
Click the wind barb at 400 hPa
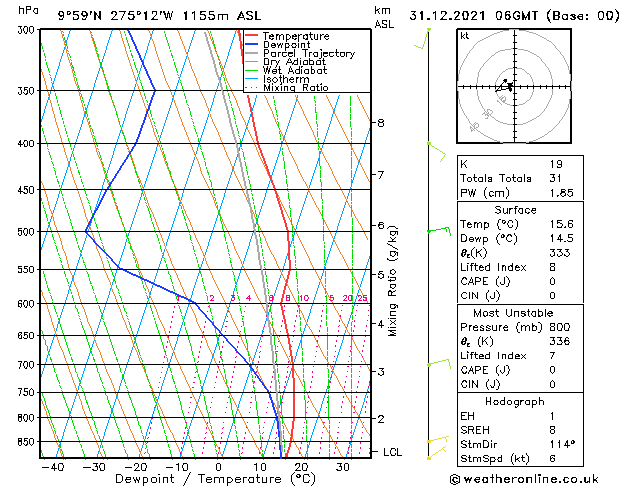tap(437, 151)
